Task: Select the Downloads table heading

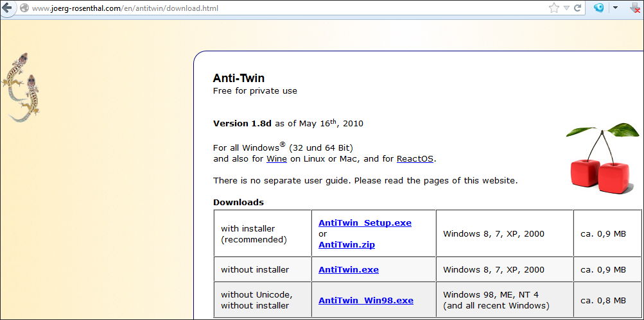Action: pyautogui.click(x=238, y=202)
